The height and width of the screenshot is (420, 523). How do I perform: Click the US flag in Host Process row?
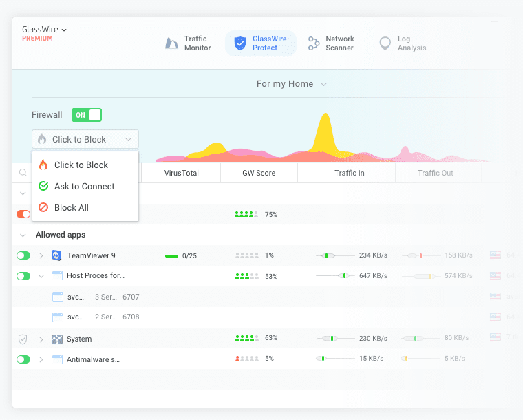coord(495,276)
